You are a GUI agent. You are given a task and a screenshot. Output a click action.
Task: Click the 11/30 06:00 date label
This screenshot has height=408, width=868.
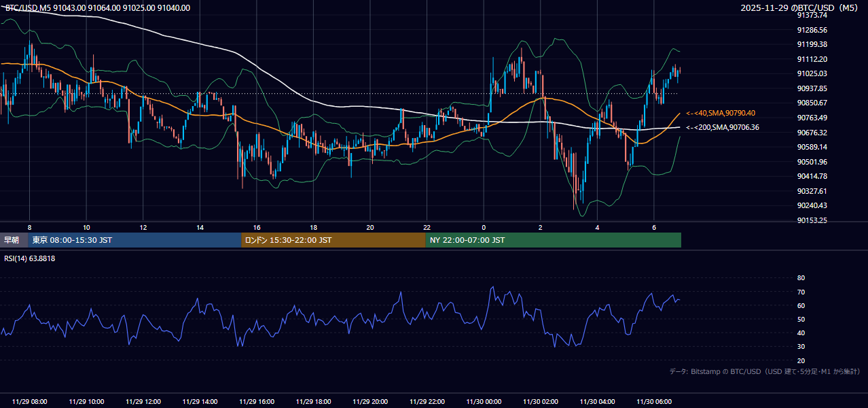[653, 401]
